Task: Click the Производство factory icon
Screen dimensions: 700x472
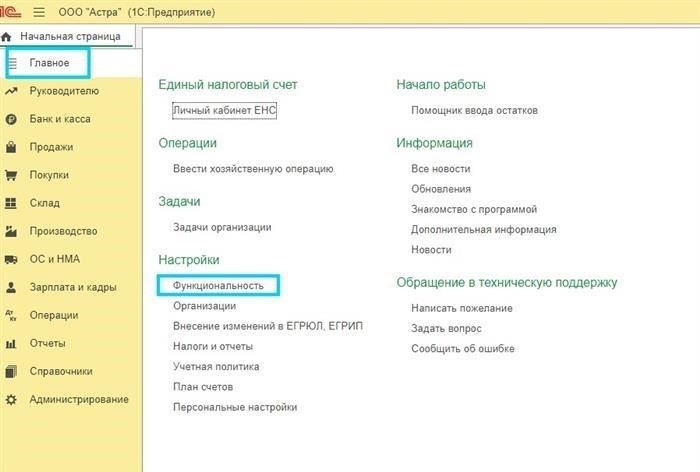Action: pyautogui.click(x=11, y=231)
